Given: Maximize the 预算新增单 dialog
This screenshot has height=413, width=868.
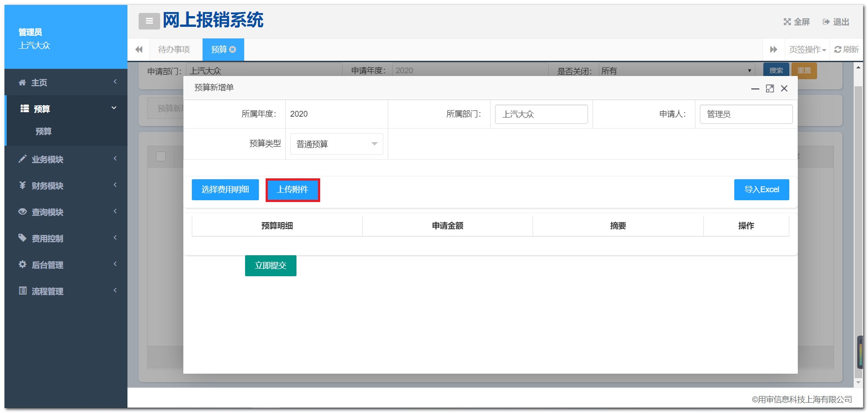Looking at the screenshot, I should (x=770, y=88).
